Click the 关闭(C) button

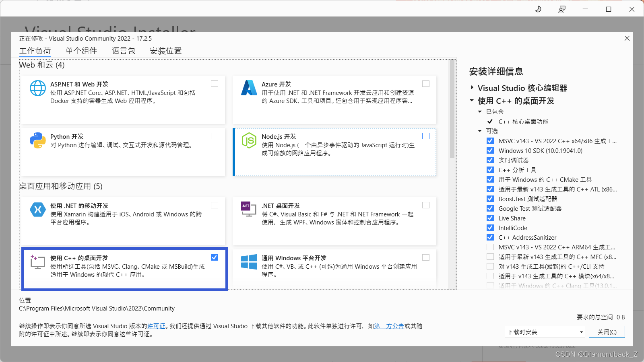607,332
